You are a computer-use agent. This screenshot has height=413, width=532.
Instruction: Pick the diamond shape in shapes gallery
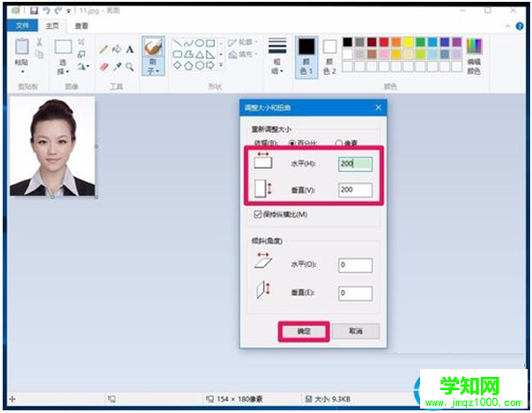(177, 65)
